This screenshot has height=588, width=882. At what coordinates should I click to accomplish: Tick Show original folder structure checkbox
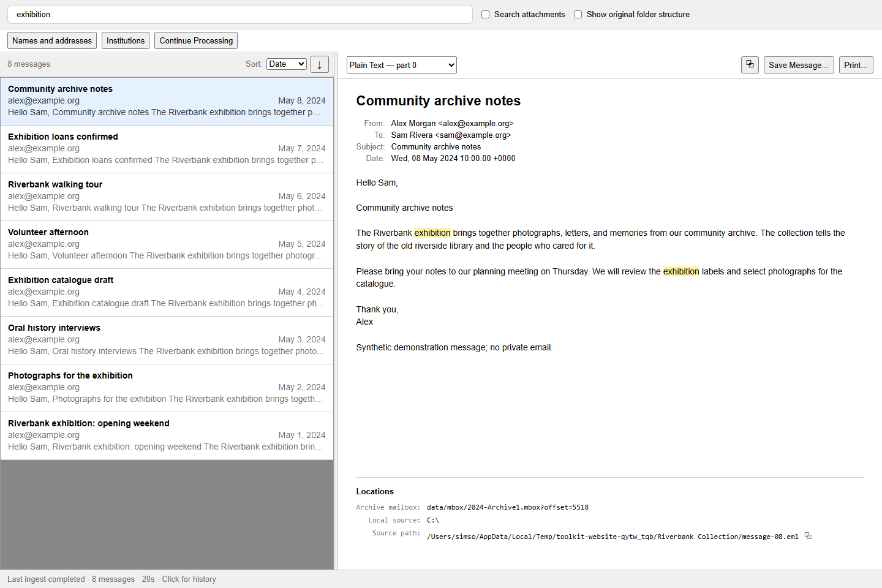coord(578,14)
